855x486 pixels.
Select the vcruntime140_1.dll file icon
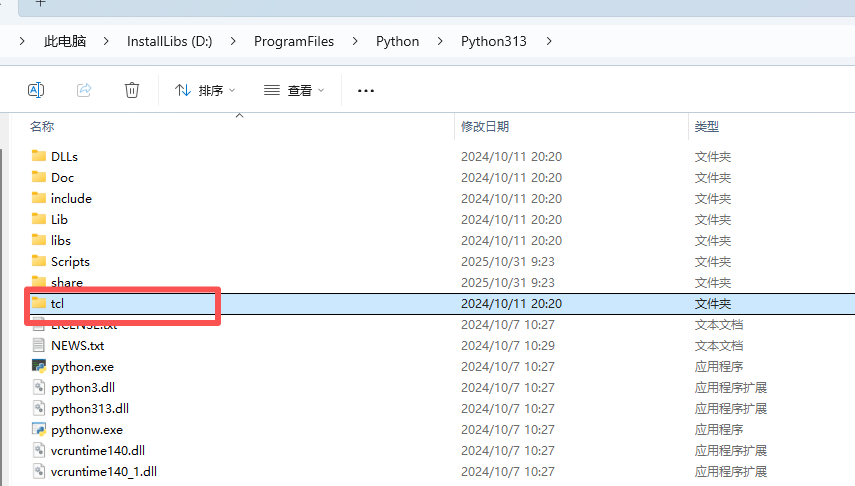[39, 471]
